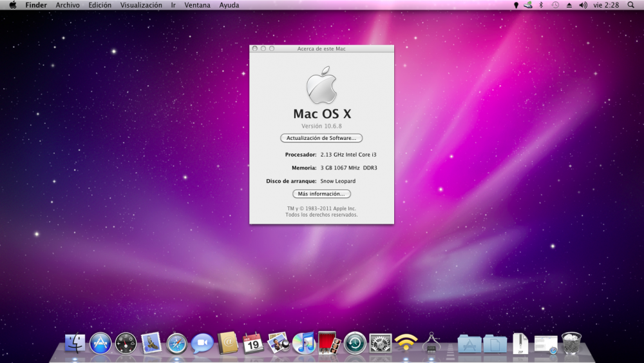Launch Safari from the Dock
Viewport: 644px width, 363px height.
pyautogui.click(x=176, y=343)
